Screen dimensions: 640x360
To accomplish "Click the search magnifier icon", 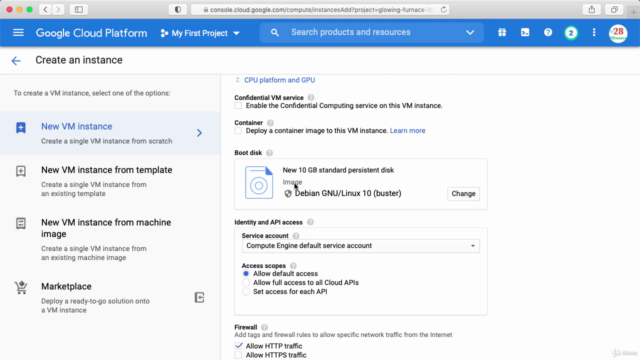I will [275, 33].
